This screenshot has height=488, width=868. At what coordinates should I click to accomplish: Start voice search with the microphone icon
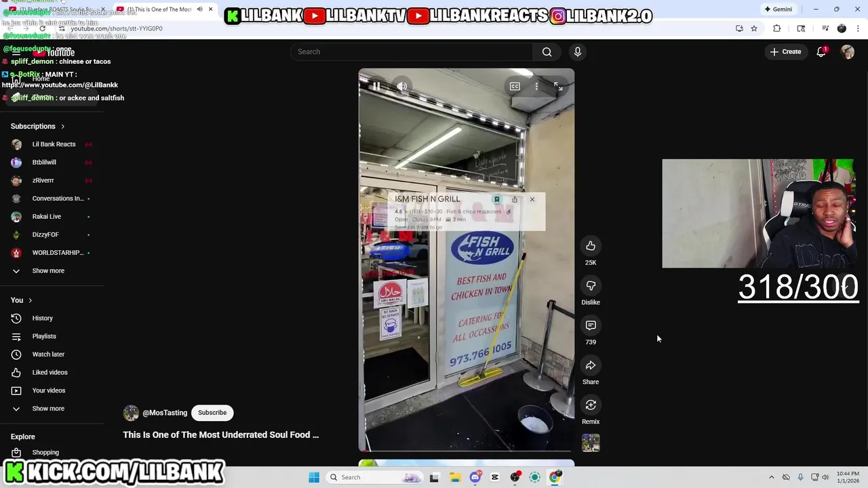578,52
